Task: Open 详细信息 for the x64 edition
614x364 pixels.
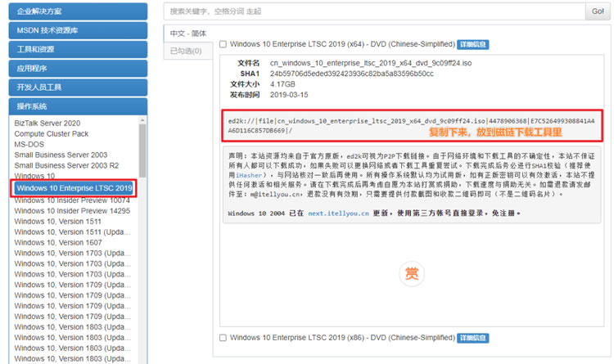Action: (x=472, y=45)
